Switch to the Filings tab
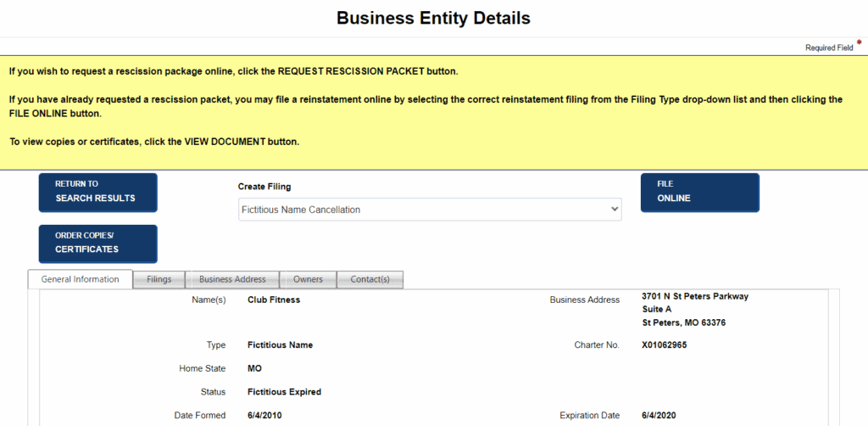 click(x=159, y=279)
